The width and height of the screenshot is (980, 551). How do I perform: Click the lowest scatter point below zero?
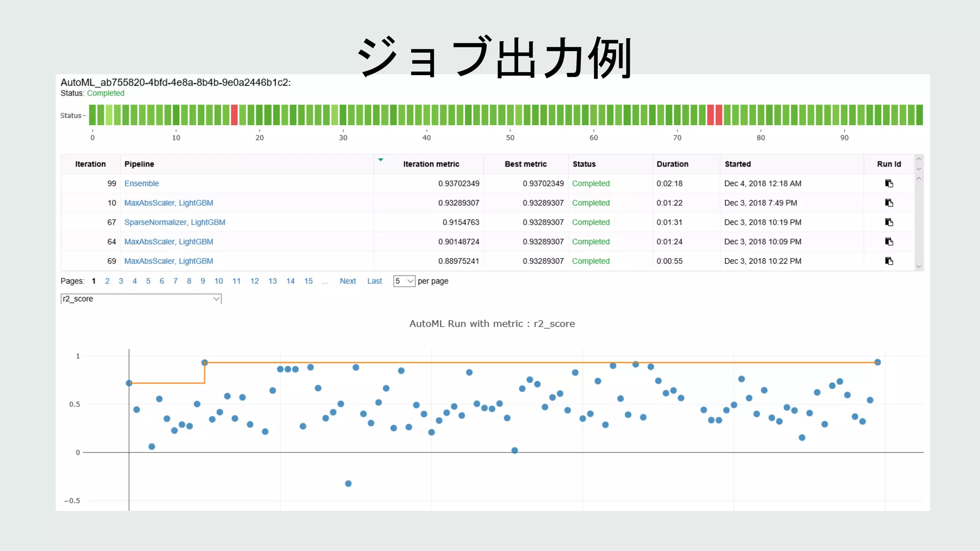click(x=348, y=484)
